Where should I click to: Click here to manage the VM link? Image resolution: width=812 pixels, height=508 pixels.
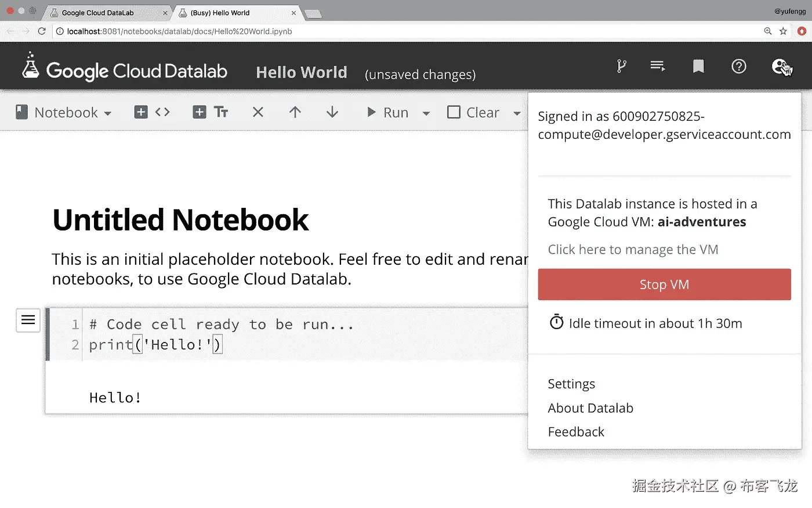click(633, 250)
